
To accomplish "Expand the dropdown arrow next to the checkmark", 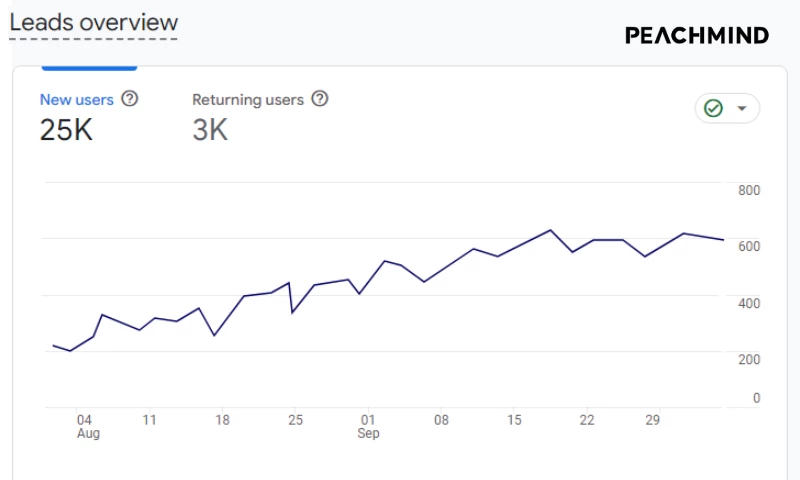I will pos(742,108).
